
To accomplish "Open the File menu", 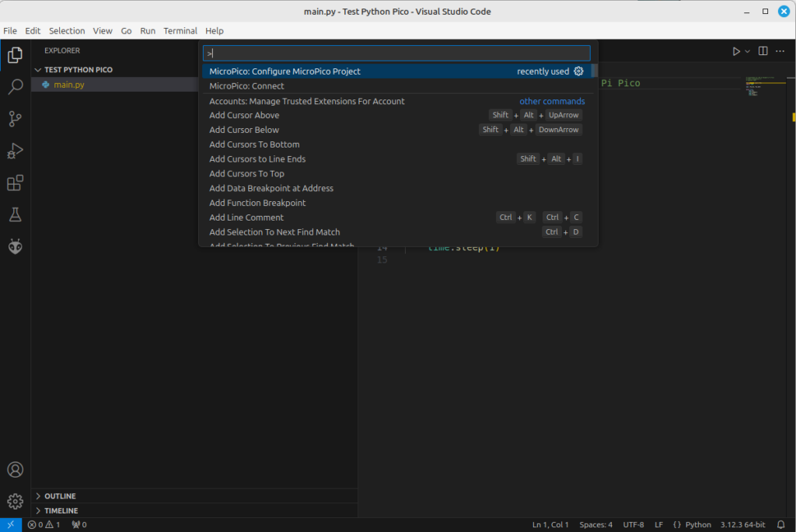I will [10, 31].
